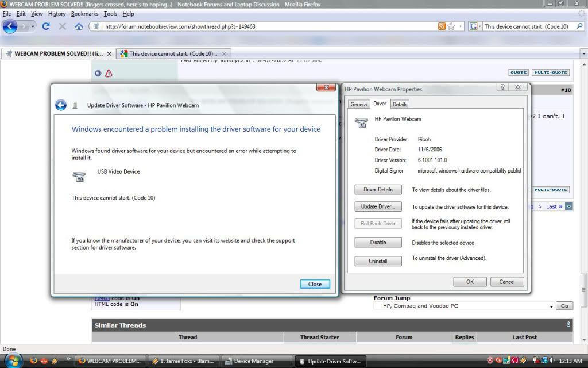588x368 pixels.
Task: Open the Help menu
Action: [x=128, y=14]
